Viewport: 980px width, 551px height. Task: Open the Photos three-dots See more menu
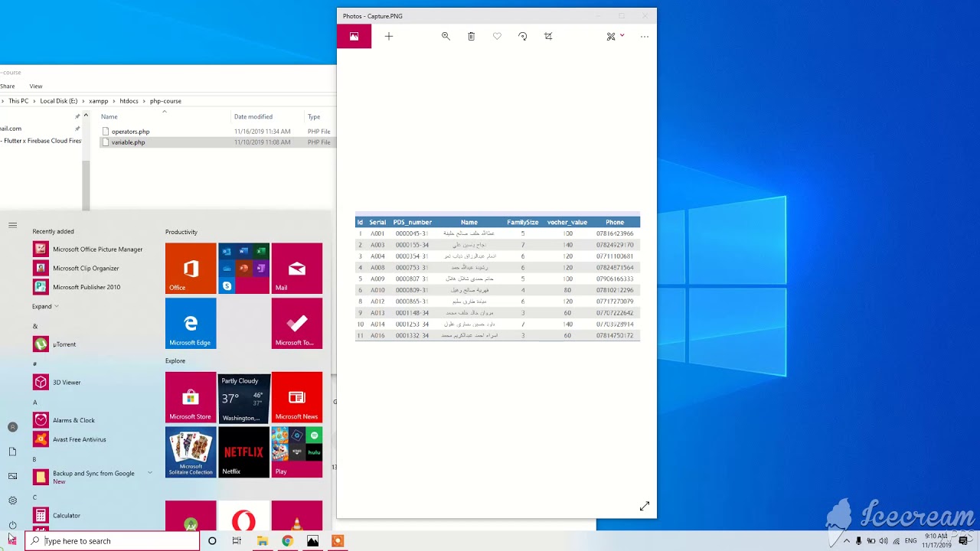(x=645, y=36)
